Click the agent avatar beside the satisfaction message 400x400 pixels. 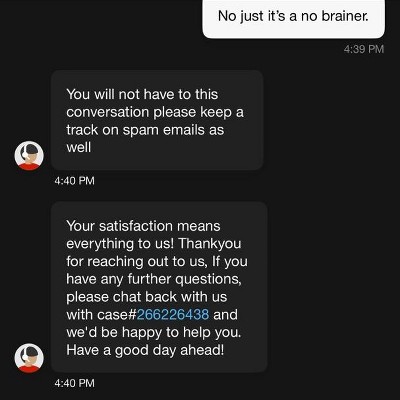[29, 358]
